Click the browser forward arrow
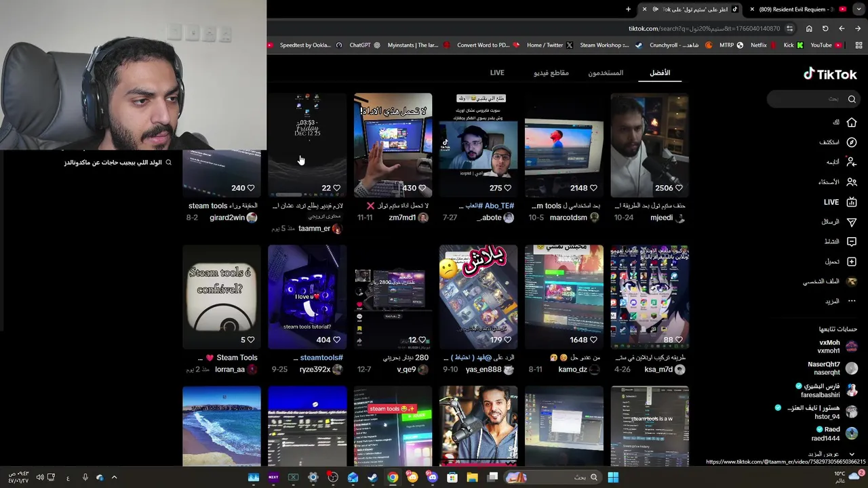 click(x=858, y=28)
